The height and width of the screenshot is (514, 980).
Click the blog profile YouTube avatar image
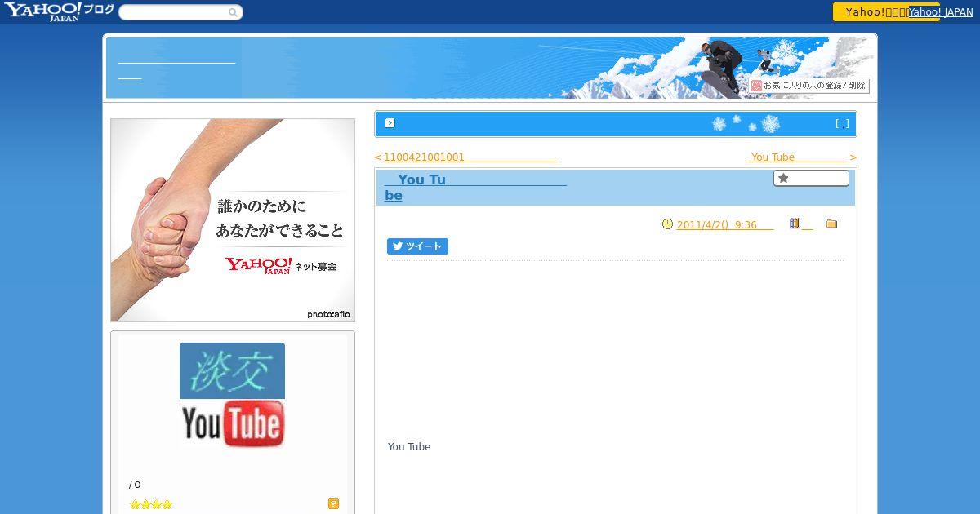tap(232, 395)
